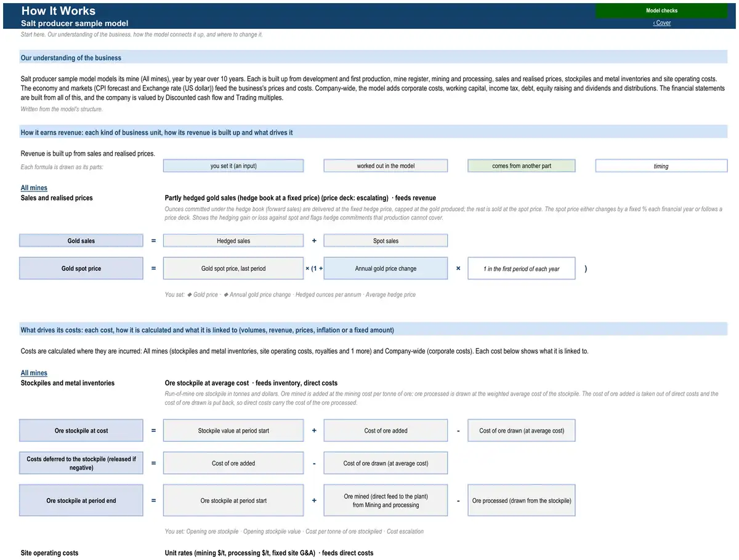Image resolution: width=739 pixels, height=560 pixels.
Task: Select 'Ore processed (drawn from the stockpile)' box
Action: pos(522,500)
